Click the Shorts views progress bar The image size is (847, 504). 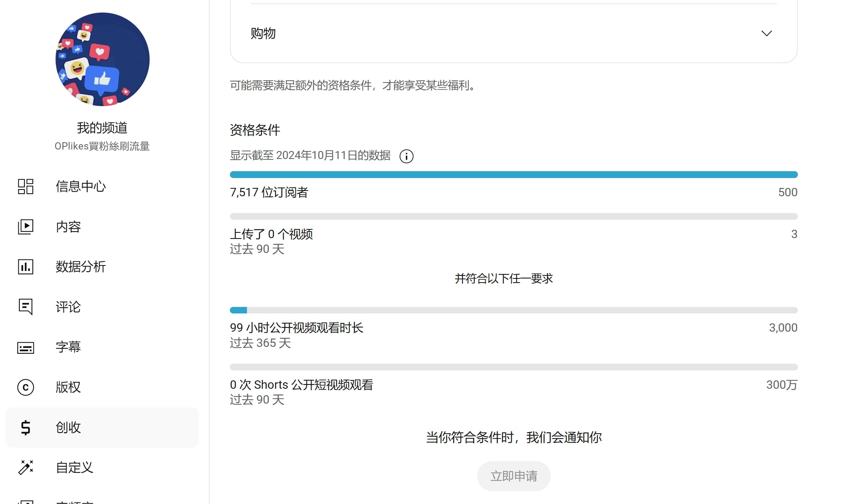[514, 367]
